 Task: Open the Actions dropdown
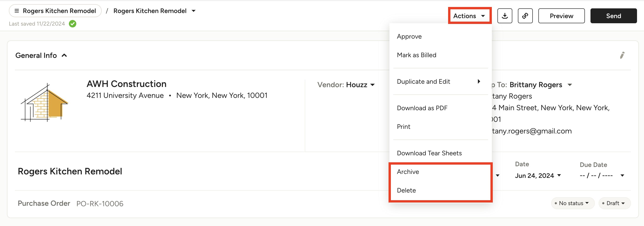pyautogui.click(x=469, y=16)
